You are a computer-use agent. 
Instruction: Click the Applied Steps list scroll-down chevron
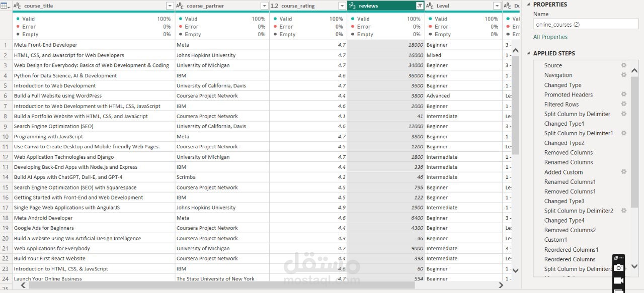[634, 266]
